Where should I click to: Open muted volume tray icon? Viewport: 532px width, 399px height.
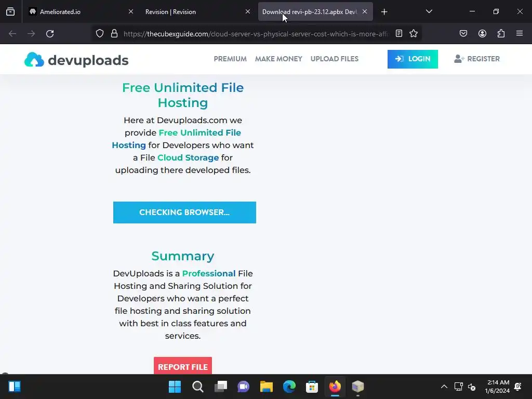[x=472, y=387]
